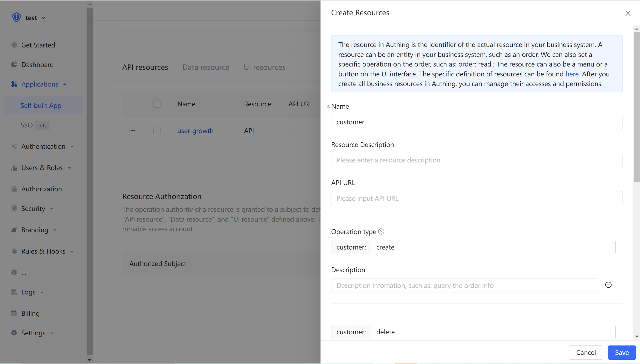Close the Create Resources panel
The width and height of the screenshot is (640, 364).
click(628, 13)
